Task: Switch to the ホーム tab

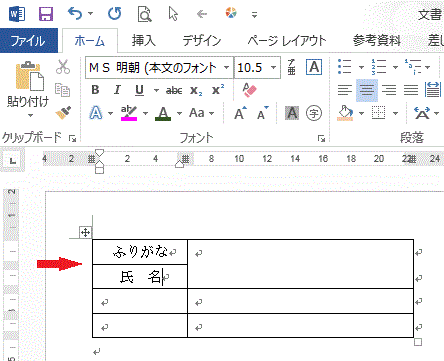Action: point(90,41)
